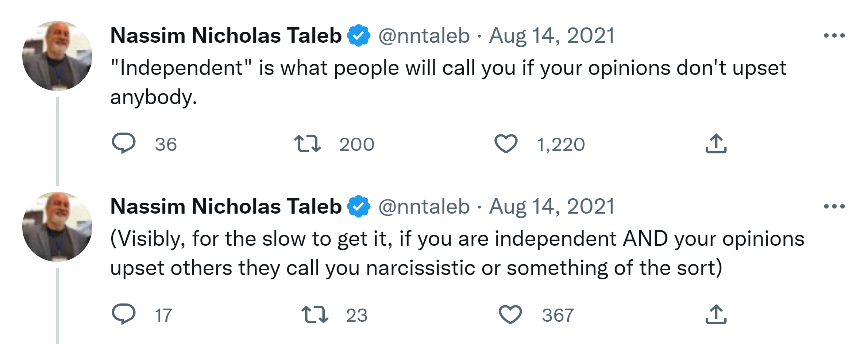Open the second tweet's Aug 14, 2021 timestamp
Image resolution: width=868 pixels, height=344 pixels.
(x=552, y=207)
